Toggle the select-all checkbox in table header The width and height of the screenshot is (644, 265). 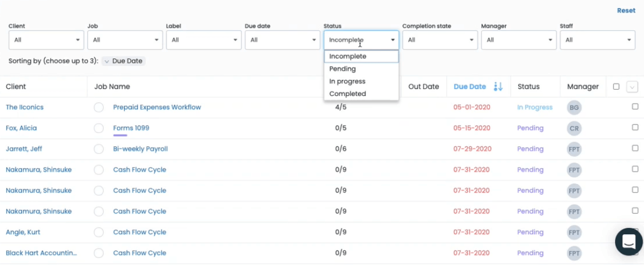[616, 87]
